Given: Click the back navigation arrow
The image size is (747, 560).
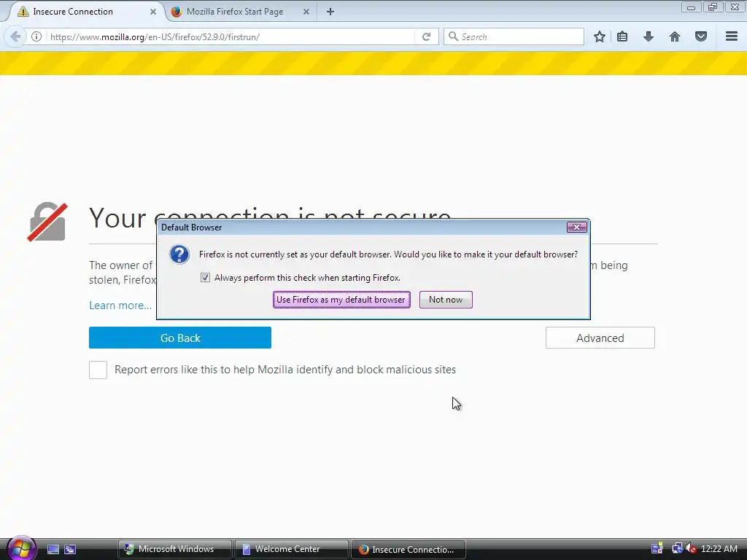Looking at the screenshot, I should (16, 36).
